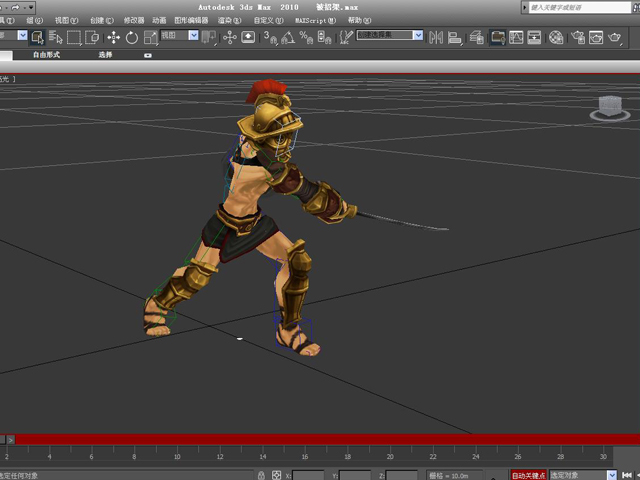Open the 渲染(R) menu

point(229,20)
